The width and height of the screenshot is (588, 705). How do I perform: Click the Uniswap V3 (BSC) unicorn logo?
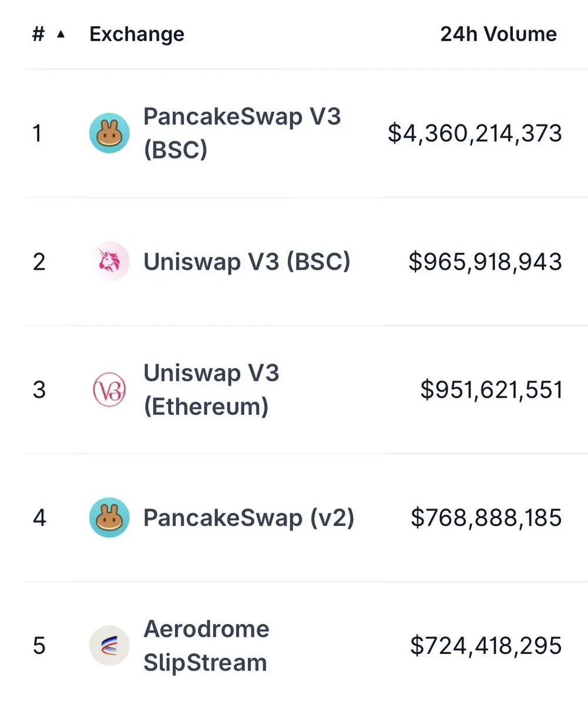(x=109, y=261)
